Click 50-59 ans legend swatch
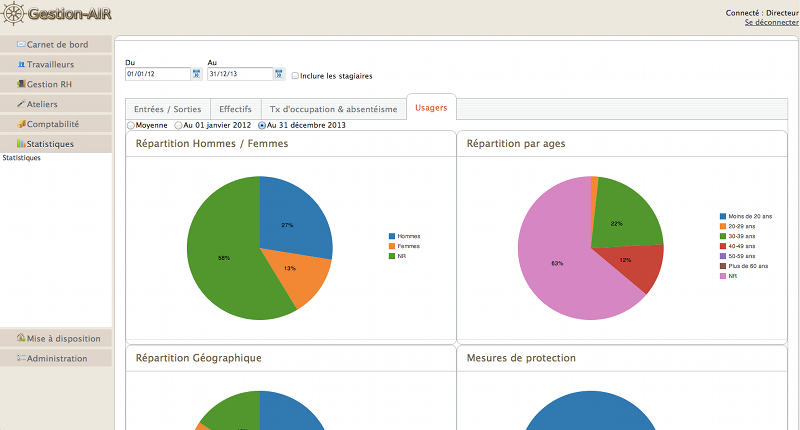The image size is (800, 430). pyautogui.click(x=723, y=256)
